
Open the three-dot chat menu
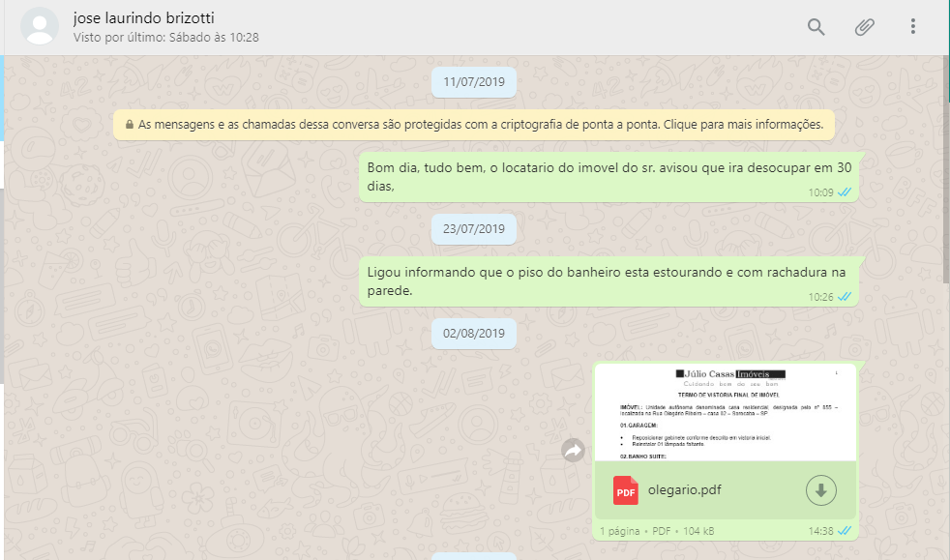pyautogui.click(x=912, y=27)
